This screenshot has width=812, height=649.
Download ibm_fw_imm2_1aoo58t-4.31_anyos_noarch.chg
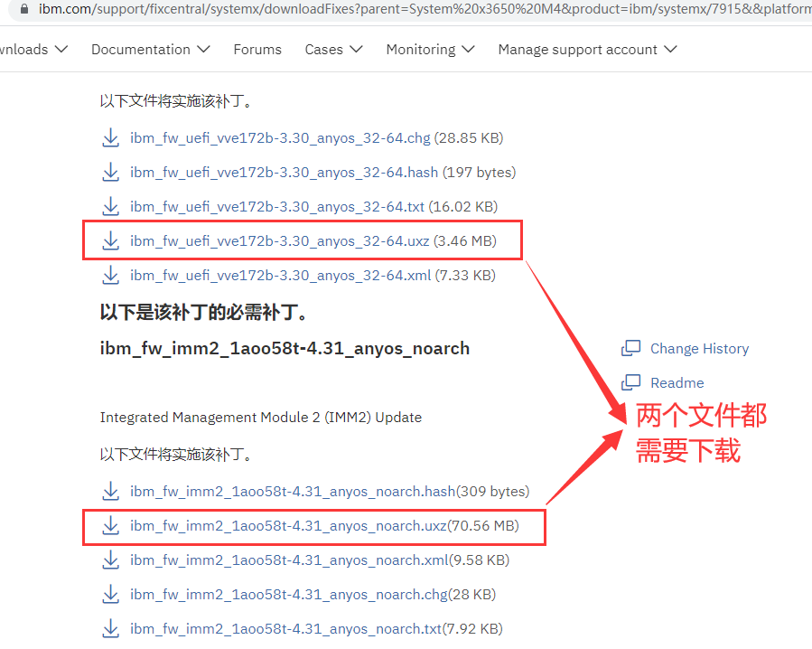pyautogui.click(x=289, y=594)
